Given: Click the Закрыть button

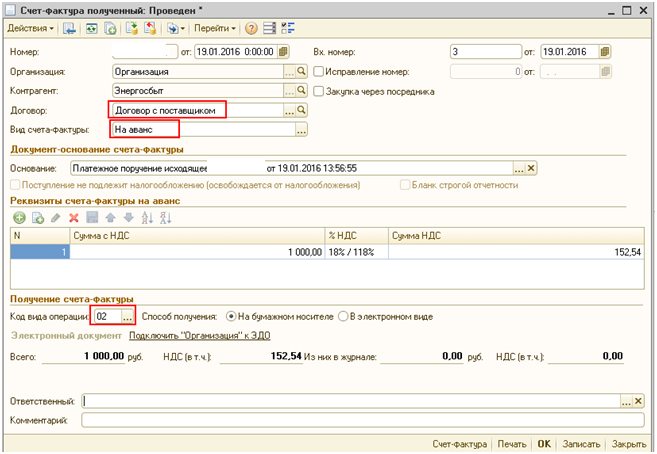Looking at the screenshot, I should coord(629,444).
